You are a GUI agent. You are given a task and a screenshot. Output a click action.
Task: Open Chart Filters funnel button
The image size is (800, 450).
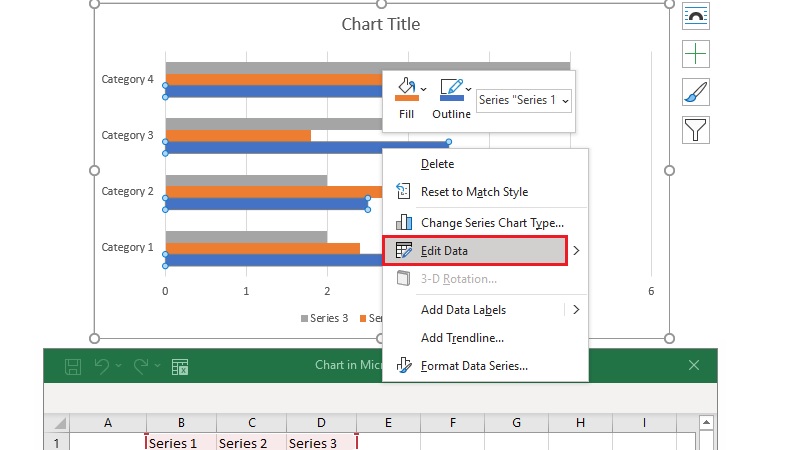coord(695,130)
